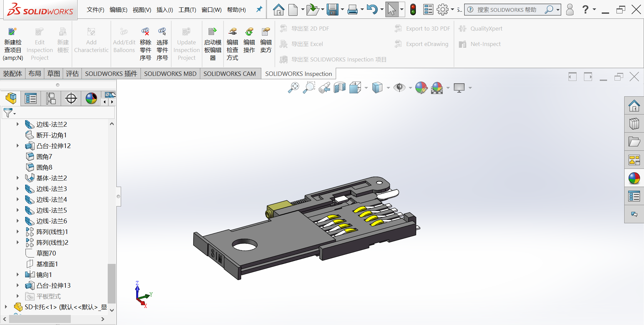
Task: Open Appearances color ball in the task pane
Action: (634, 178)
